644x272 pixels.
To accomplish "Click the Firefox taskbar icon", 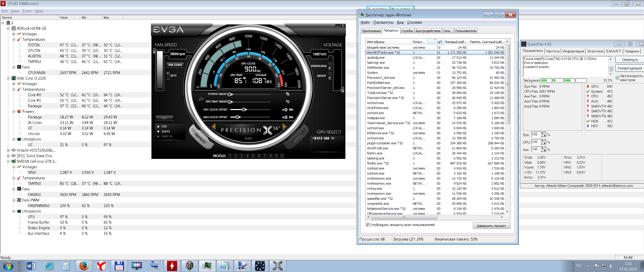I will click(84, 266).
